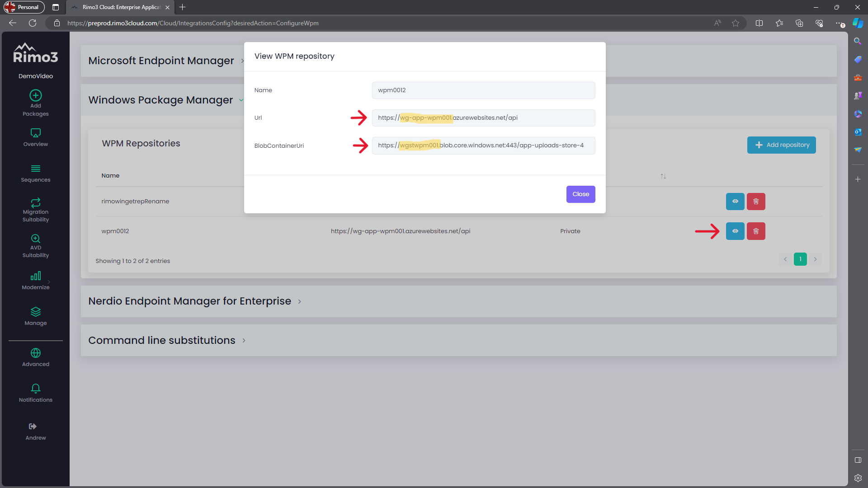
Task: Click the BlobContainerUri field
Action: click(484, 145)
